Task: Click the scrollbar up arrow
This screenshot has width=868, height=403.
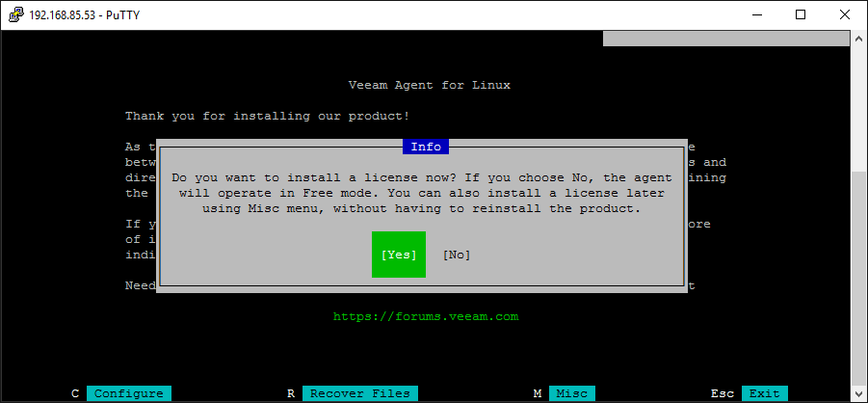Action: [858, 39]
